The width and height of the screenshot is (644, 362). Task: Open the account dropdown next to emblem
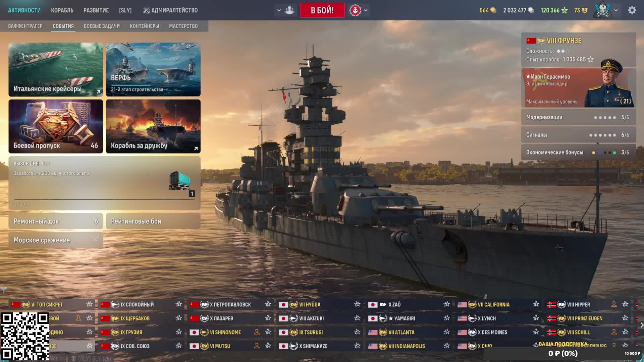pyautogui.click(x=616, y=10)
